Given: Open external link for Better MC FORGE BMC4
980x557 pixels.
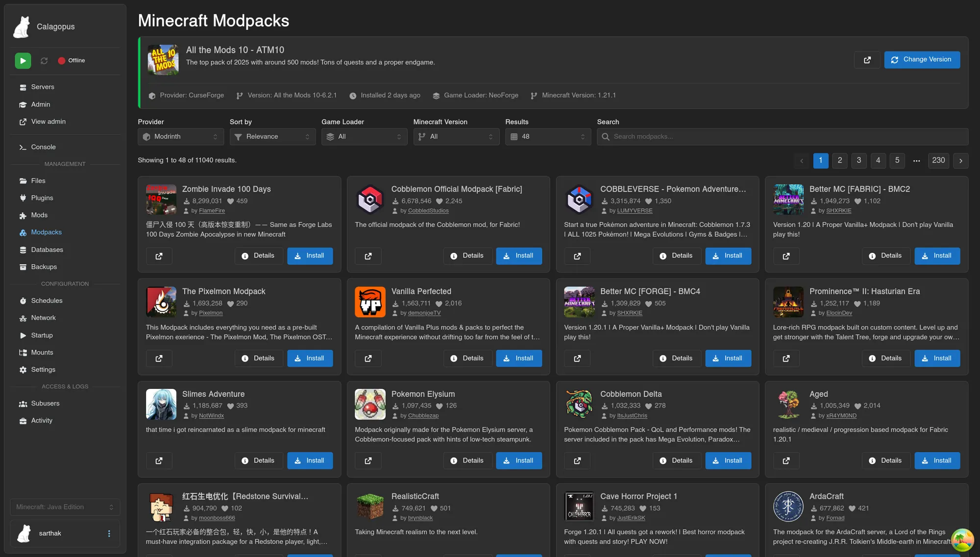Looking at the screenshot, I should (577, 358).
